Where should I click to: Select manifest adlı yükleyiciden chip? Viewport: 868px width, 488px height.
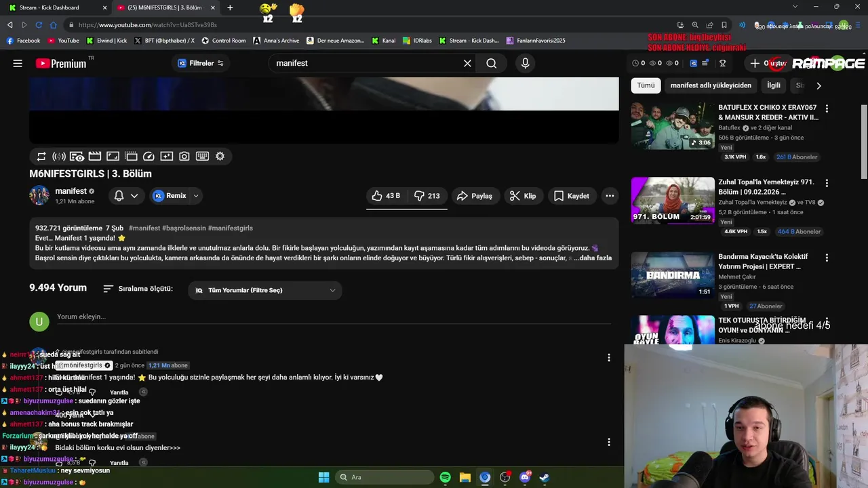711,85
